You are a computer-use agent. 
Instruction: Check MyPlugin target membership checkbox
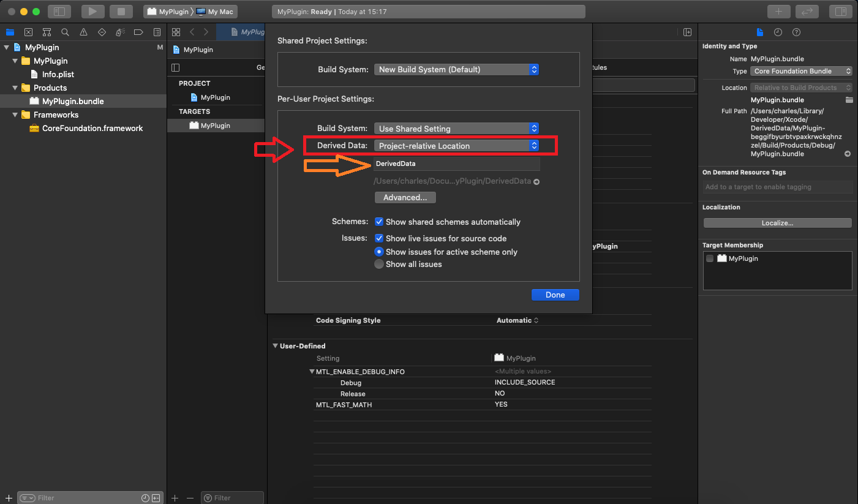[710, 258]
